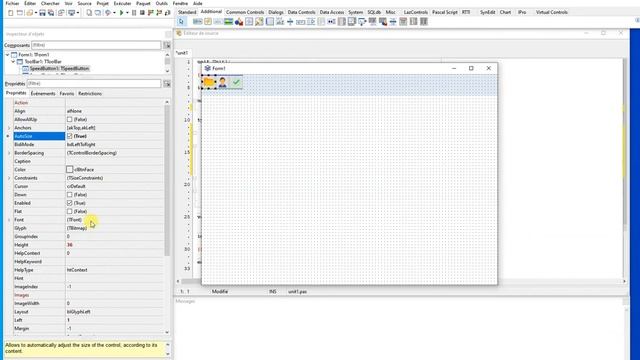
Task: Click the *unit1 editor tab
Action: coord(182,53)
